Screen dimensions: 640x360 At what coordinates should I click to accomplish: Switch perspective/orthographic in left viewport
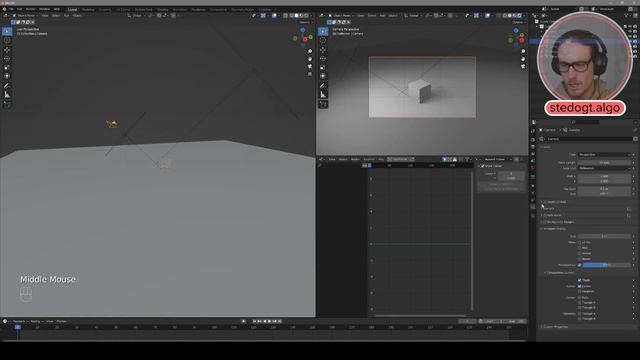tap(310, 74)
